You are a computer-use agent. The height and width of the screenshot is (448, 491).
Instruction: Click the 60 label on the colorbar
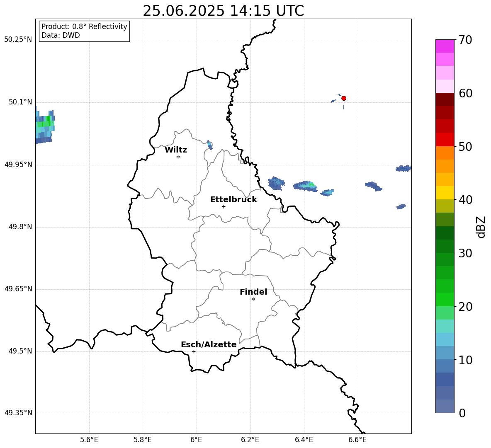pyautogui.click(x=465, y=93)
